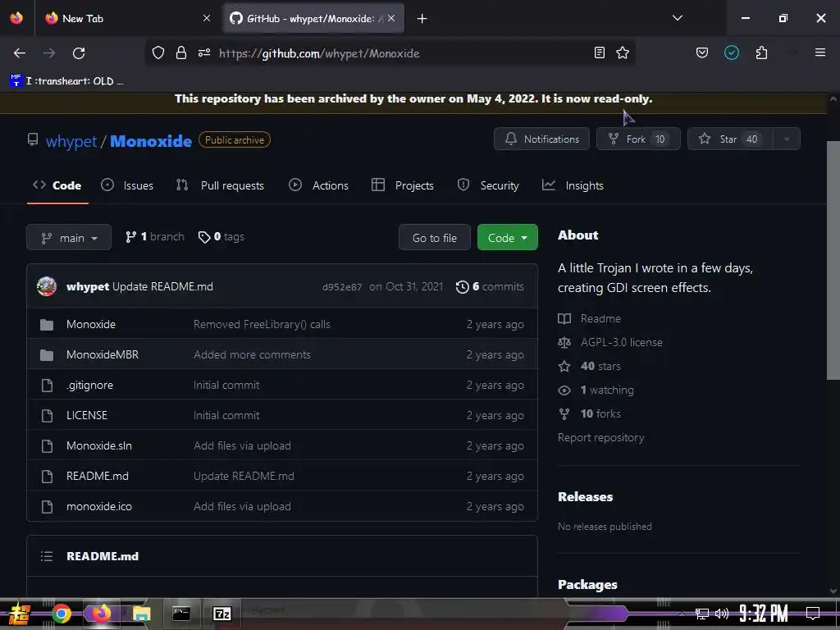This screenshot has height=630, width=840.
Task: Open the star lists dropdown arrow
Action: click(x=786, y=139)
